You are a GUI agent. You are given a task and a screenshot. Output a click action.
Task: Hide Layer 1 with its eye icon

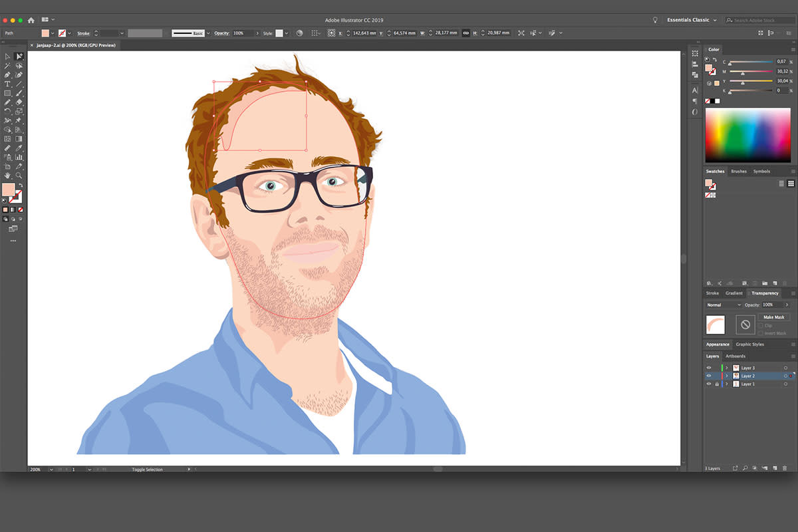708,384
